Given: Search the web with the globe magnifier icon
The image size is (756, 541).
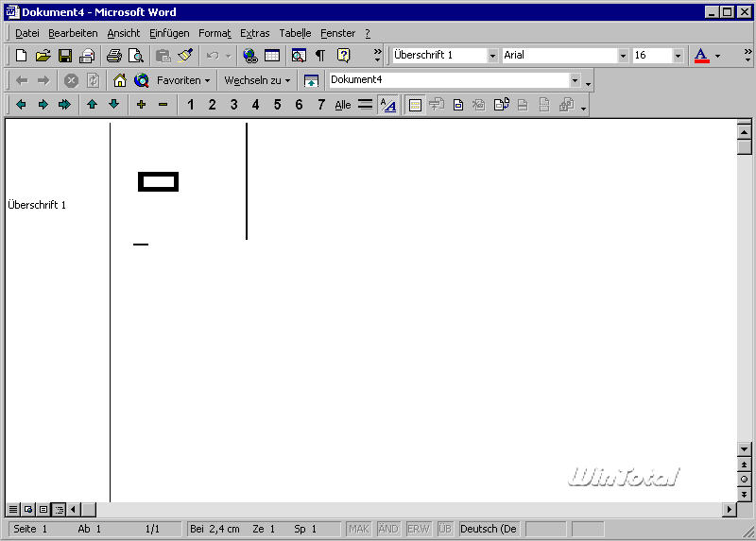Looking at the screenshot, I should pyautogui.click(x=141, y=80).
